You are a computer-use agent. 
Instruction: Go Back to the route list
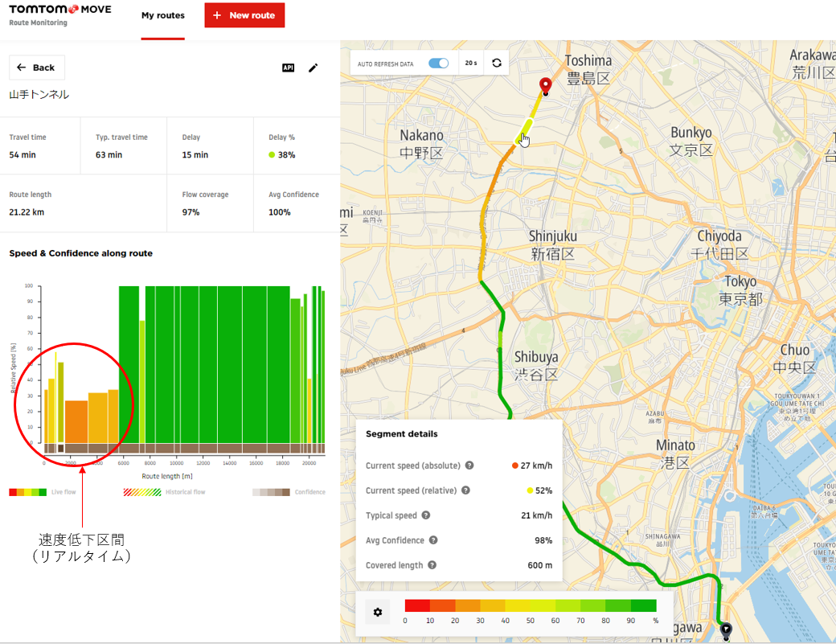tap(37, 68)
